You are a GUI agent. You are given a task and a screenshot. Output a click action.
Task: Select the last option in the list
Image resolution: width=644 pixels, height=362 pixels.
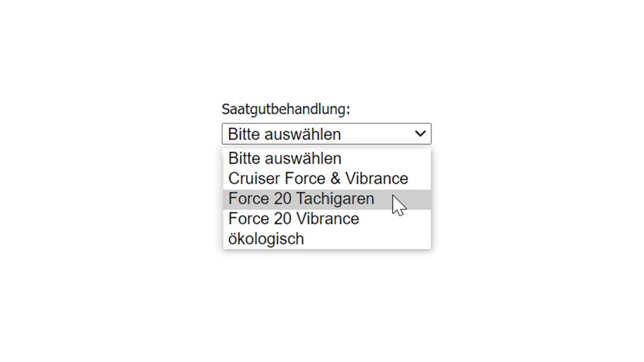click(x=266, y=239)
